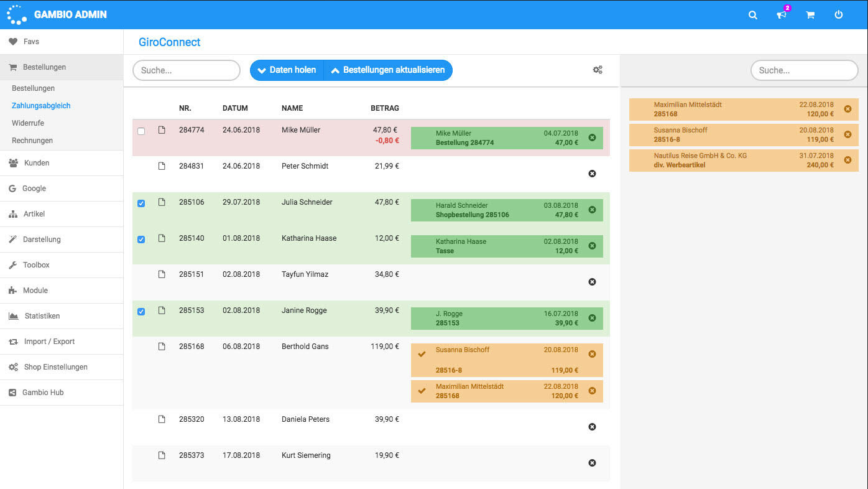Click the power logout icon
Viewport: 868px width, 489px height.
click(839, 15)
